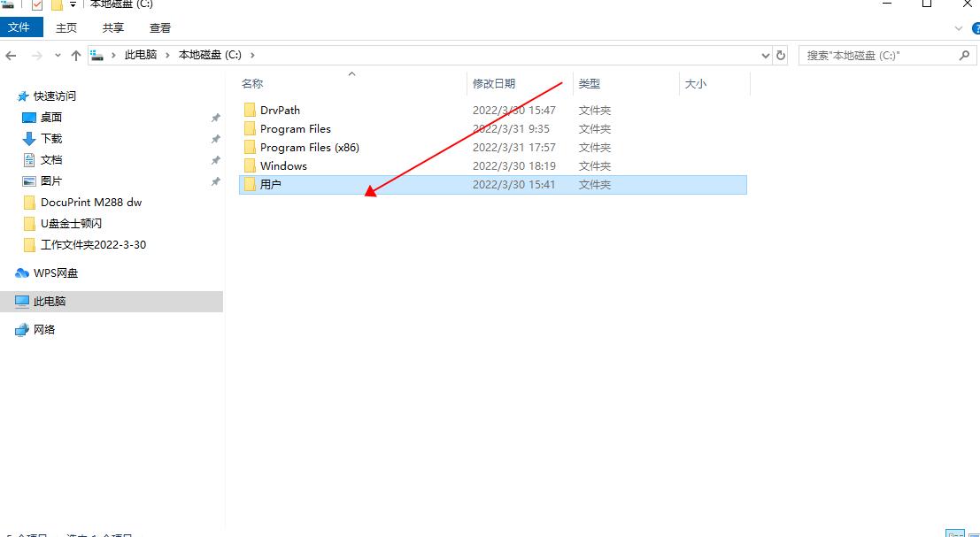Unpin 文档 using its pin icon
The height and width of the screenshot is (537, 980).
pyautogui.click(x=216, y=160)
